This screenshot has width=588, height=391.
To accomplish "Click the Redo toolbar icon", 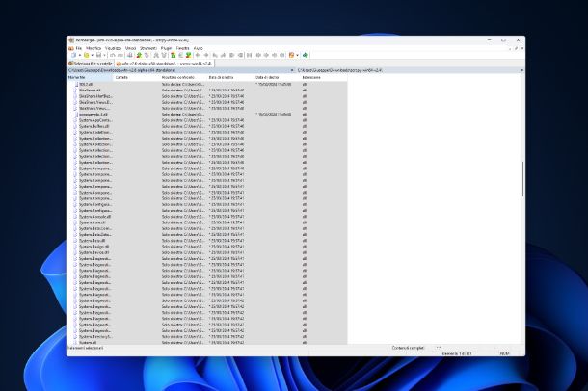I will 120,55.
